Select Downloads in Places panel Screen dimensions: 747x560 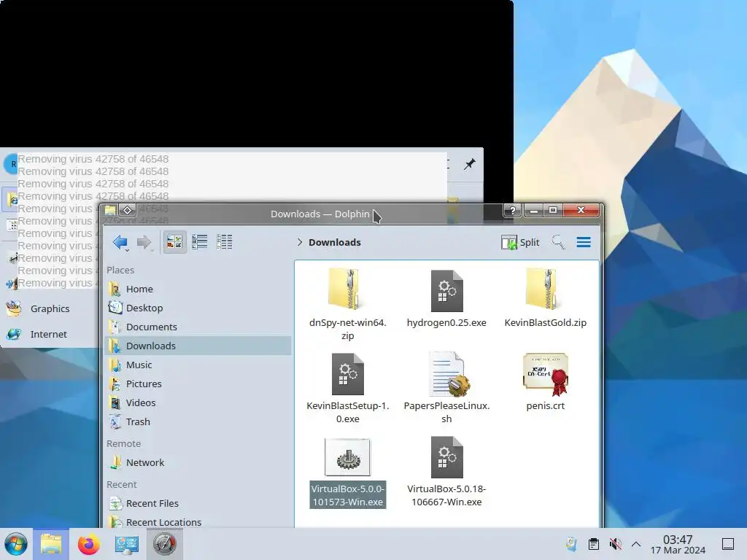pos(198,346)
